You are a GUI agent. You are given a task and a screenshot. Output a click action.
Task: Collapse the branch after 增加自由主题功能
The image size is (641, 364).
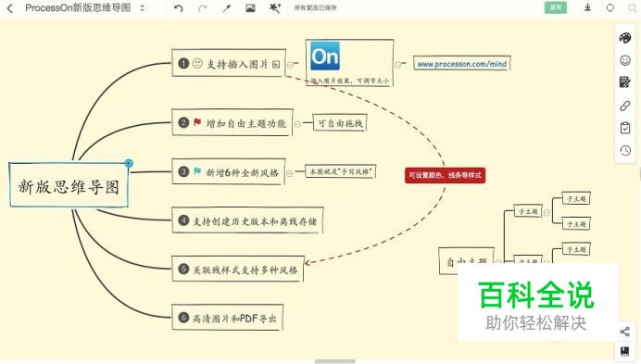297,124
